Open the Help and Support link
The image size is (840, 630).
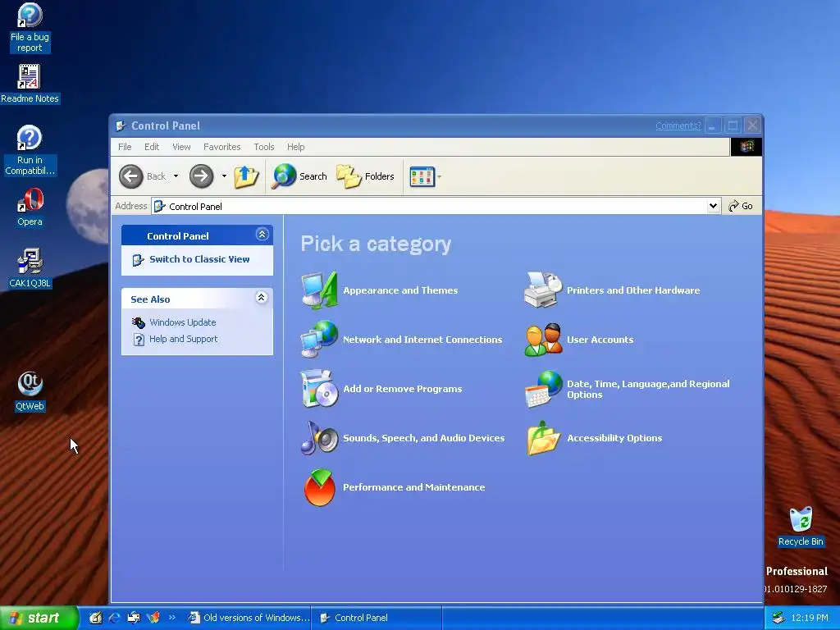pyautogui.click(x=183, y=339)
